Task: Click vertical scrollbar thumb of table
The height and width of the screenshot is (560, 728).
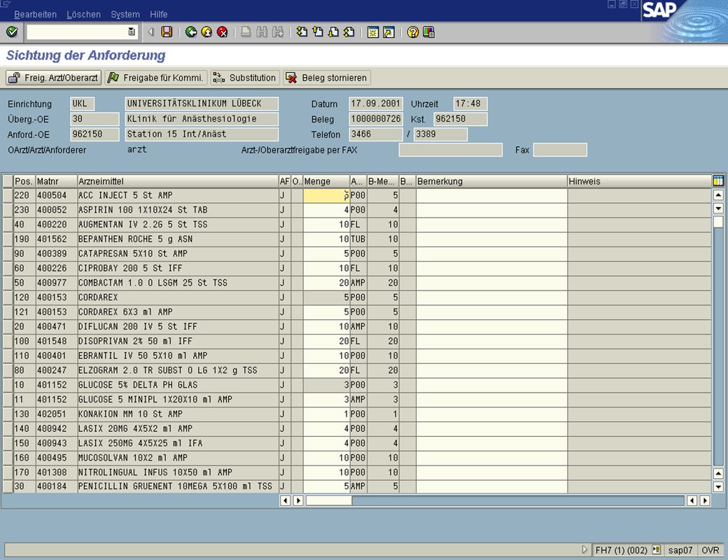Action: click(717, 221)
